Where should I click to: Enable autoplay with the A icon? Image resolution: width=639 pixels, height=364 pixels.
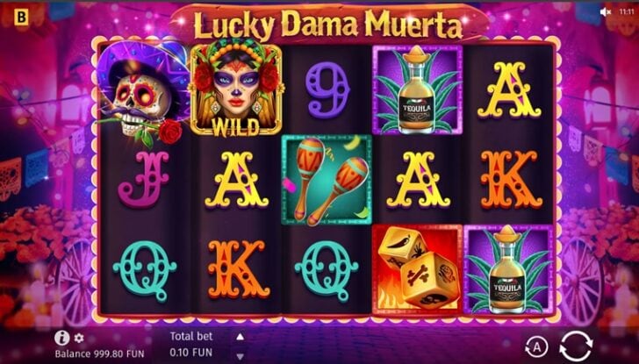(x=536, y=347)
